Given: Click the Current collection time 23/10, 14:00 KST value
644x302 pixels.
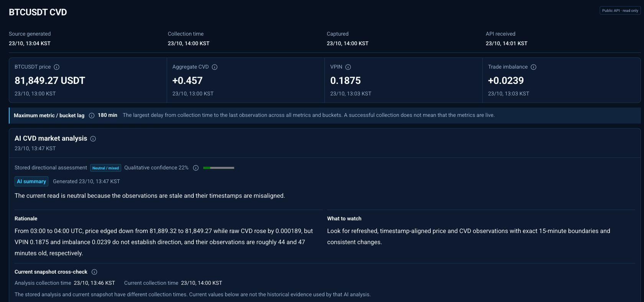Looking at the screenshot, I should click(x=202, y=283).
